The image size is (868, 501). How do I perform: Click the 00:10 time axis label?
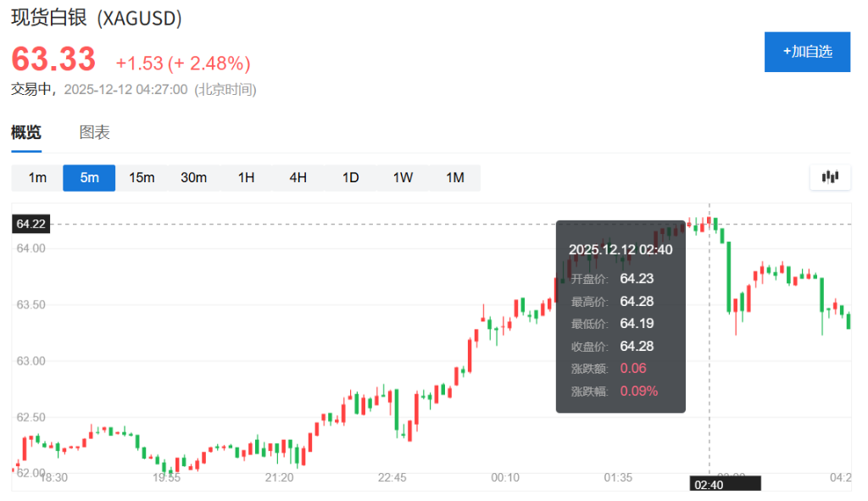pyautogui.click(x=505, y=478)
